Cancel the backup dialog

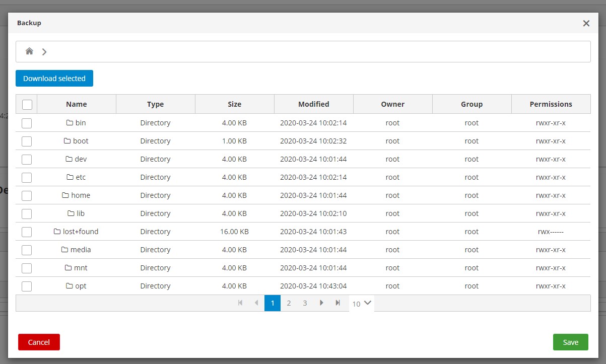click(39, 342)
